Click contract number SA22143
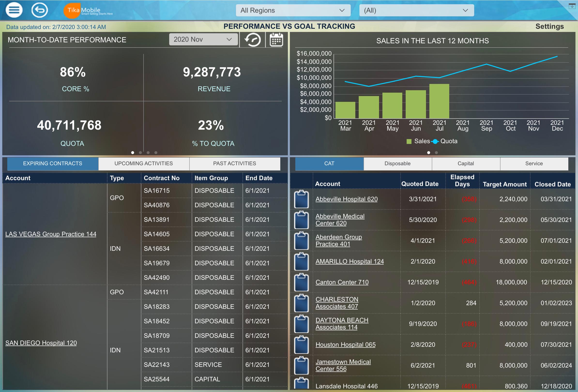Viewport: 578px width, 392px height. [157, 365]
